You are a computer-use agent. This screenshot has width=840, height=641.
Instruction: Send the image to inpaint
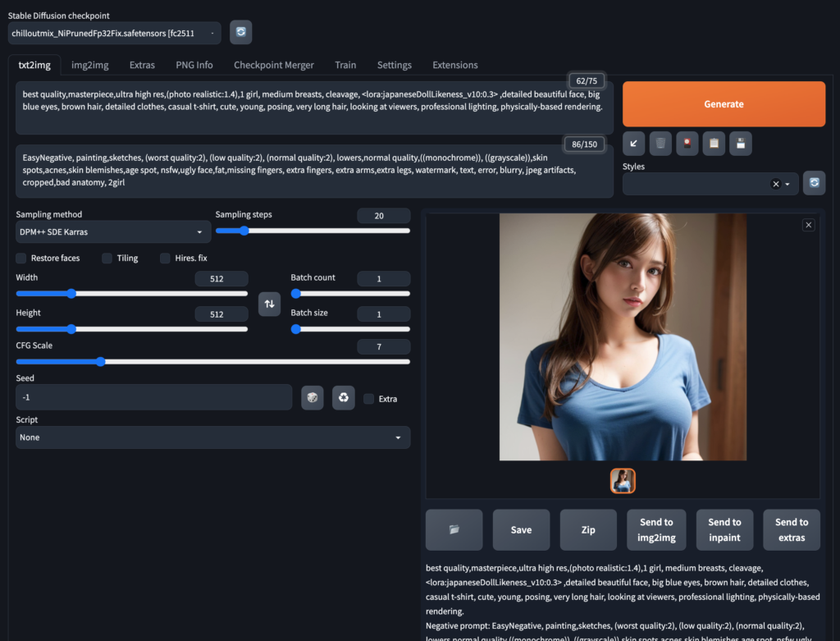click(x=724, y=529)
